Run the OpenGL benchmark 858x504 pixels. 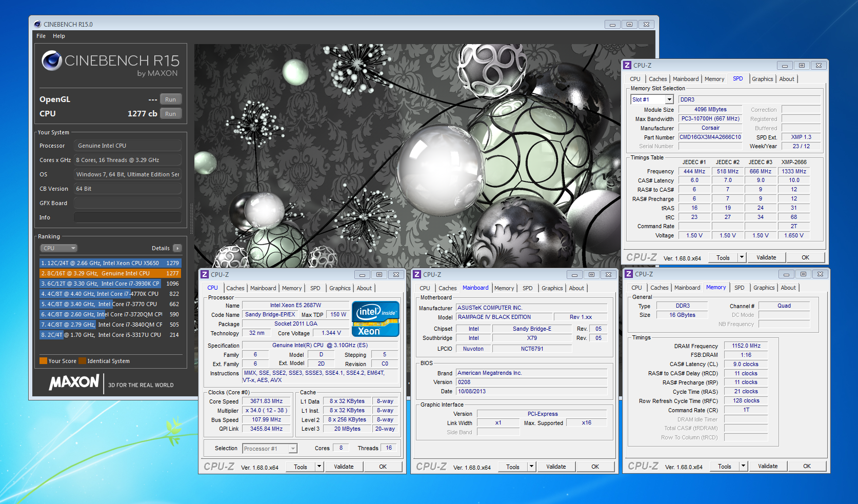[x=171, y=99]
